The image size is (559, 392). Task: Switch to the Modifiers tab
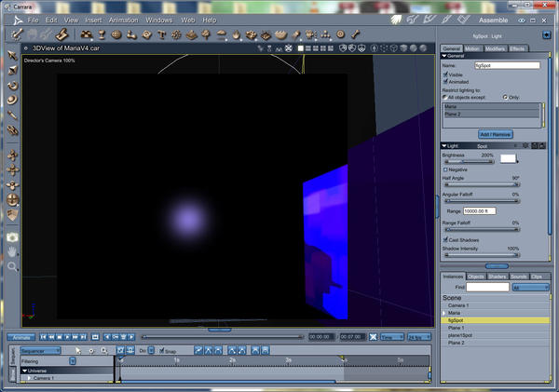(x=496, y=47)
